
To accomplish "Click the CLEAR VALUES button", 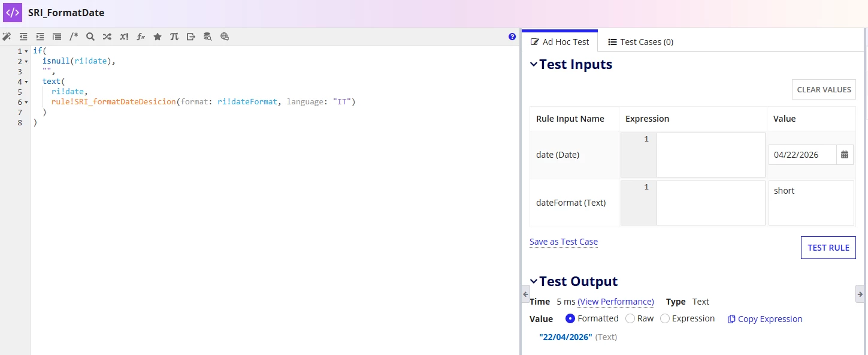I will coord(824,89).
